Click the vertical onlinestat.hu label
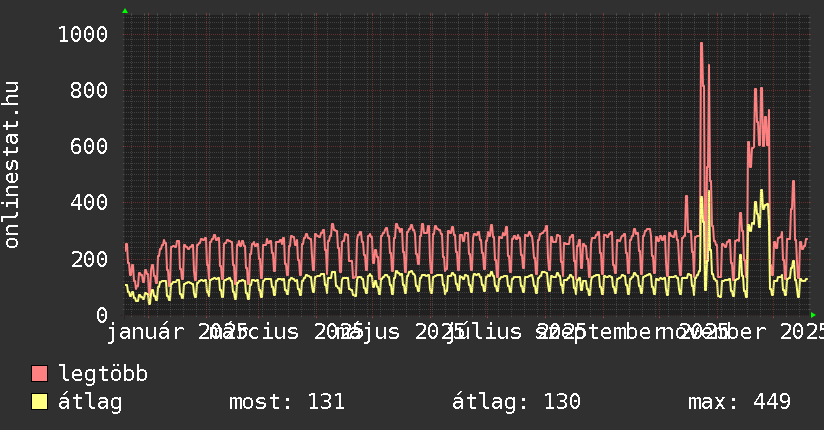 [x=12, y=166]
